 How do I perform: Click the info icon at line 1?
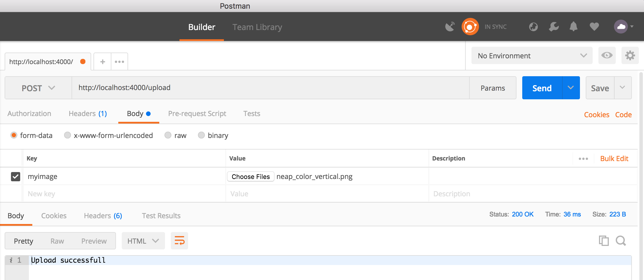[x=11, y=260]
